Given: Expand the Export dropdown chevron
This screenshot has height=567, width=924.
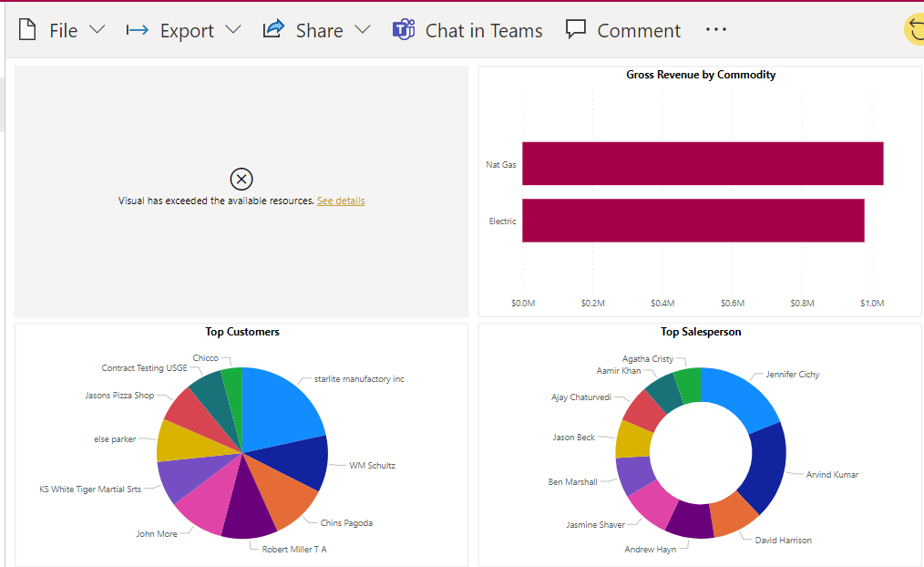Looking at the screenshot, I should pos(233,29).
